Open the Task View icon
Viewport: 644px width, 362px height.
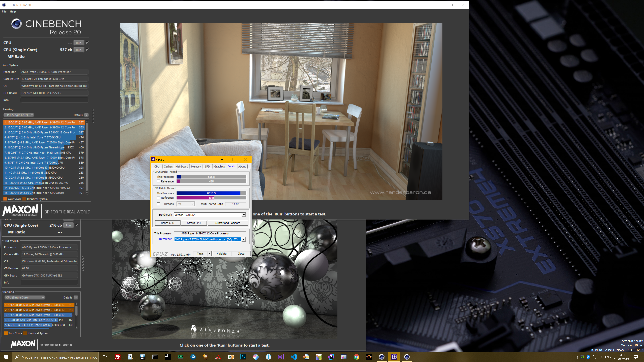coord(105,357)
